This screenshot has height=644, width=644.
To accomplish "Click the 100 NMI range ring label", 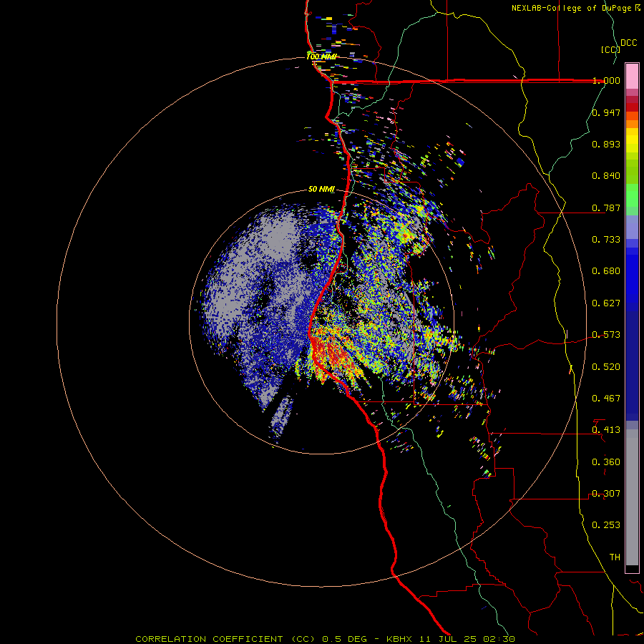I will (321, 57).
